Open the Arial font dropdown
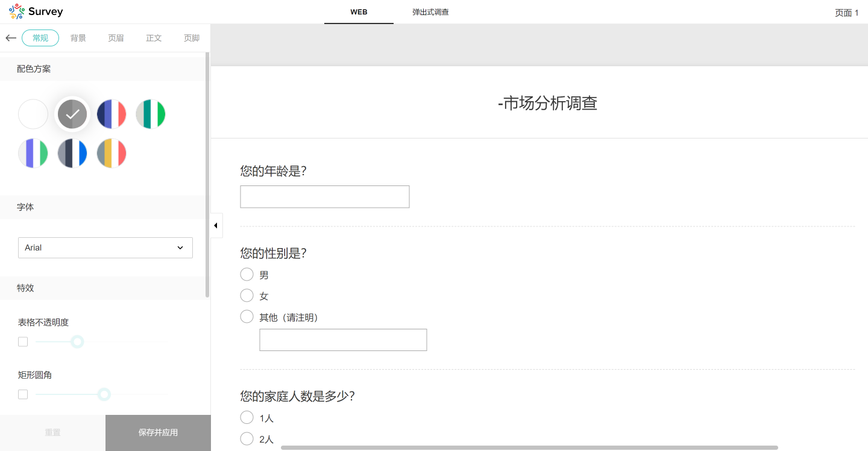Screen dimensions: 868x451 [x=105, y=248]
